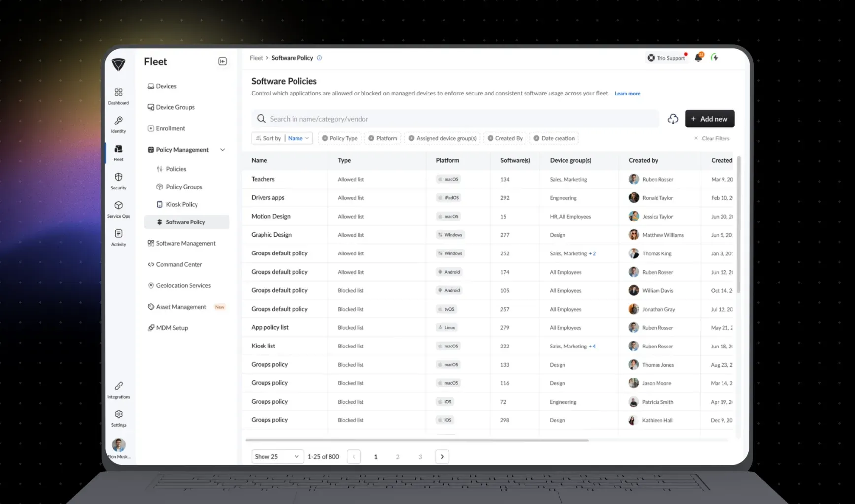Viewport: 855px width, 504px height.
Task: Open MDM Setup in sidebar
Action: coord(168,328)
